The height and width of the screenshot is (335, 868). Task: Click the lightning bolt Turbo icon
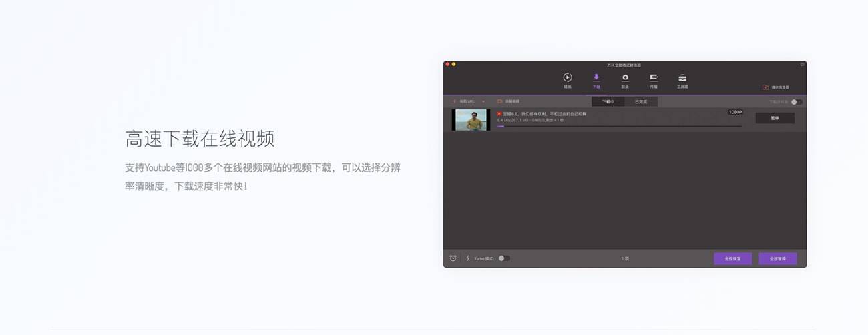pos(467,258)
